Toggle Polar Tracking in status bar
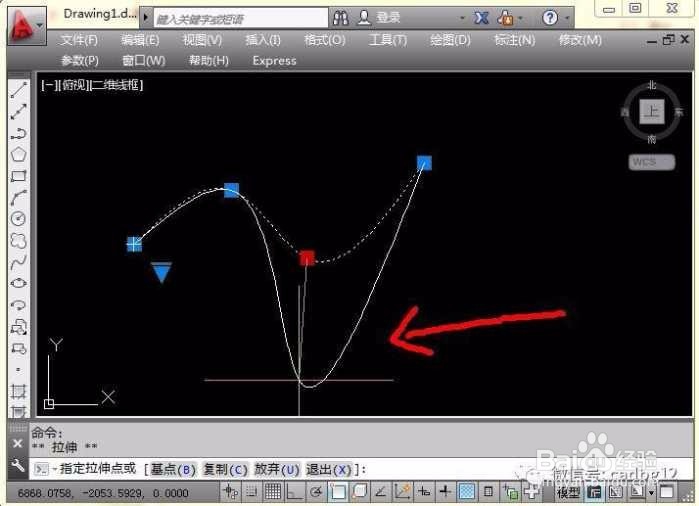Viewport: 699px width, 506px height. (316, 492)
